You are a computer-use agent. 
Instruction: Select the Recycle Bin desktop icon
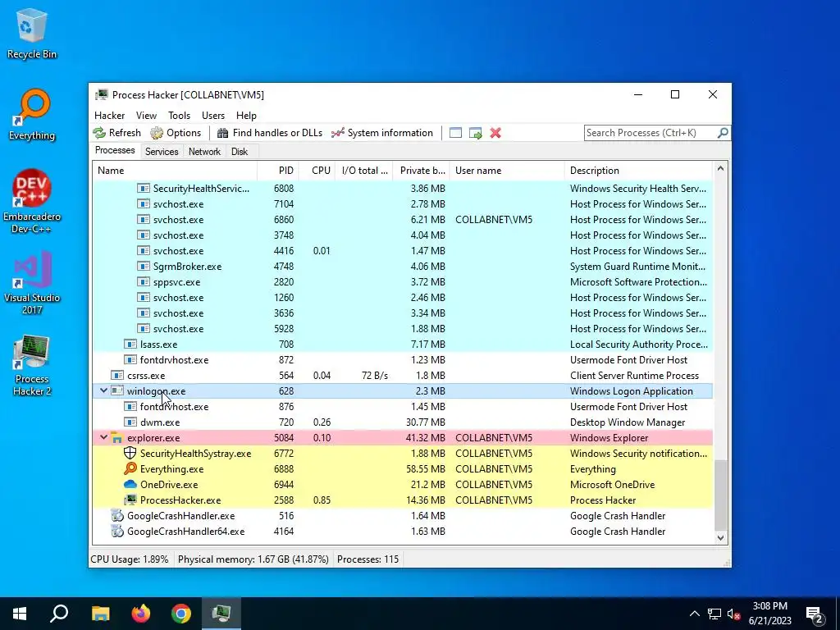[x=32, y=34]
